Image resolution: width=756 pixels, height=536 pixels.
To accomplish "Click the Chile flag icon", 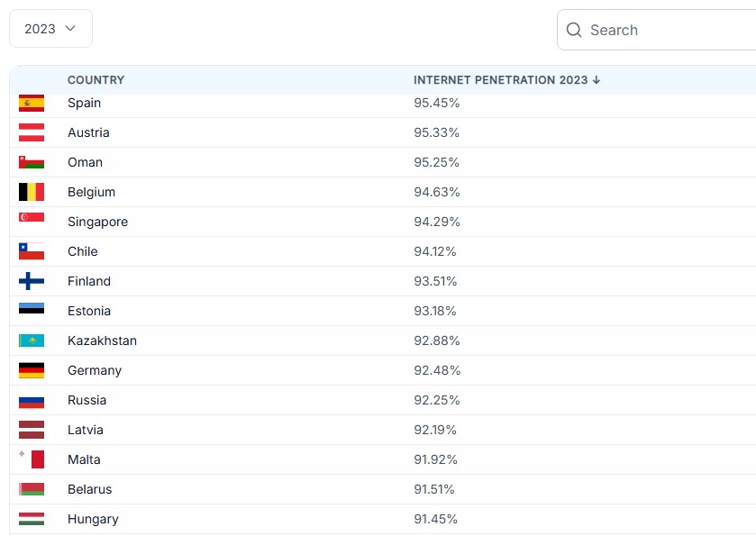I will click(32, 251).
